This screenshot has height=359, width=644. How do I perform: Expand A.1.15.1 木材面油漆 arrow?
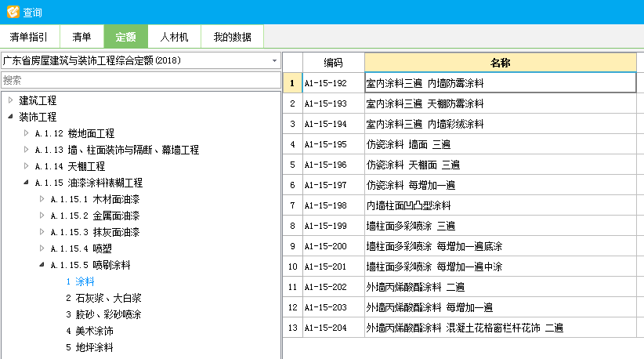tap(42, 199)
